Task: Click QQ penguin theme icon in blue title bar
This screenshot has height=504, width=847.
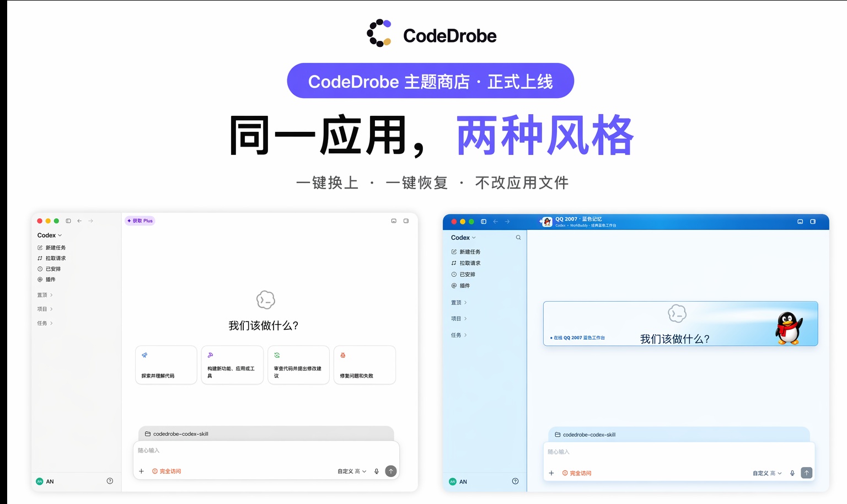Action: (546, 222)
